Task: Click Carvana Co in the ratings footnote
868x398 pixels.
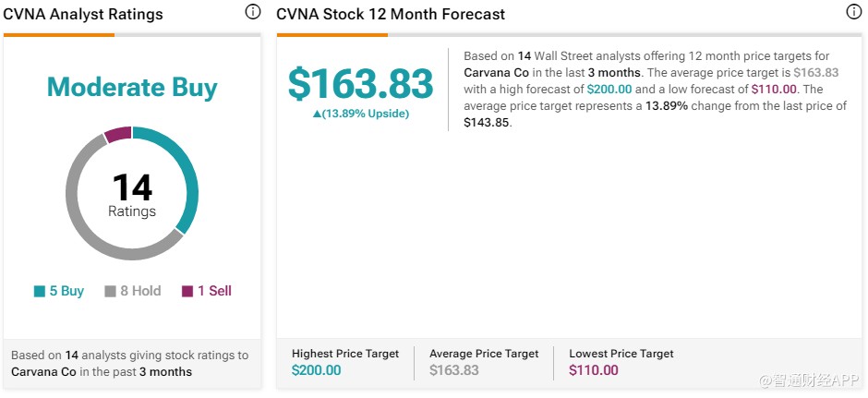Action: pyautogui.click(x=43, y=372)
